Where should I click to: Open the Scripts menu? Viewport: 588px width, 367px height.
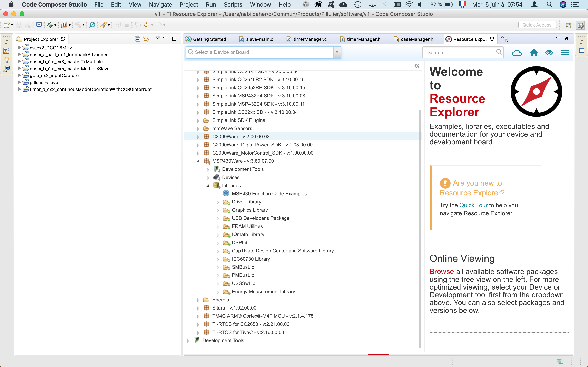click(233, 5)
